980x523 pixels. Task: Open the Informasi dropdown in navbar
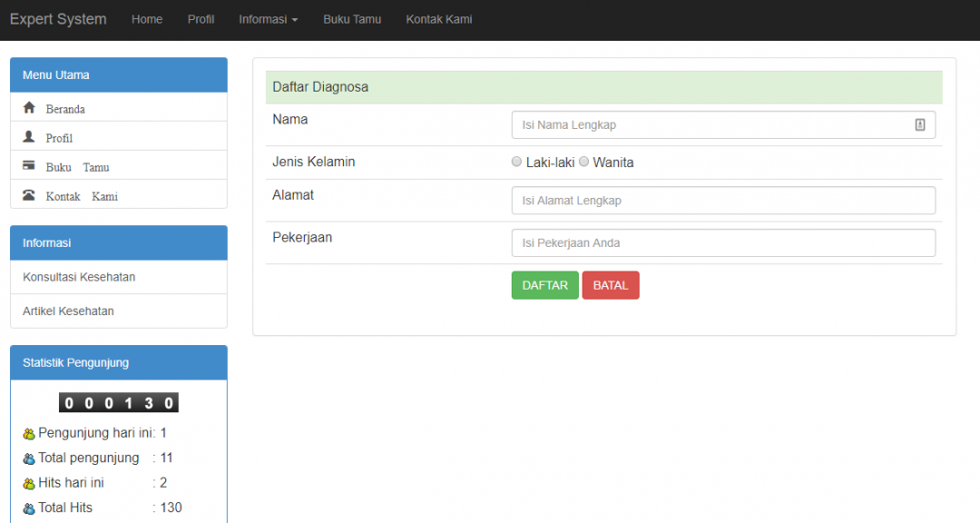pyautogui.click(x=268, y=19)
